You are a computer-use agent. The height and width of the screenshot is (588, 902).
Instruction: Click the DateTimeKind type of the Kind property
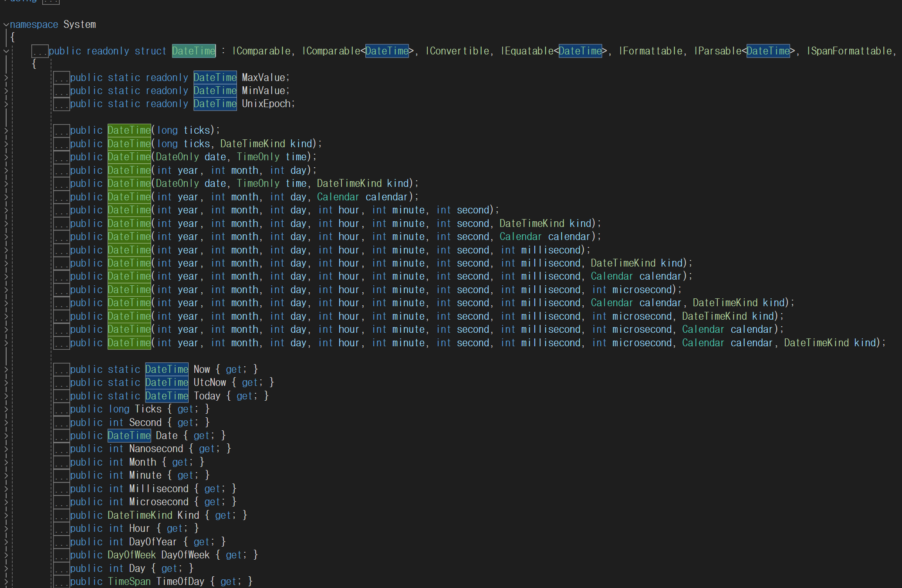coord(140,515)
